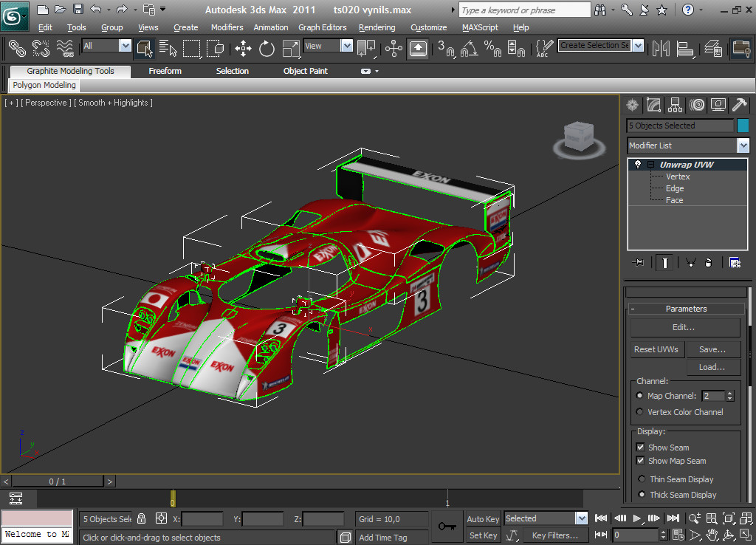Switch to the Freeform ribbon tab
This screenshot has height=545, width=756.
coord(165,71)
